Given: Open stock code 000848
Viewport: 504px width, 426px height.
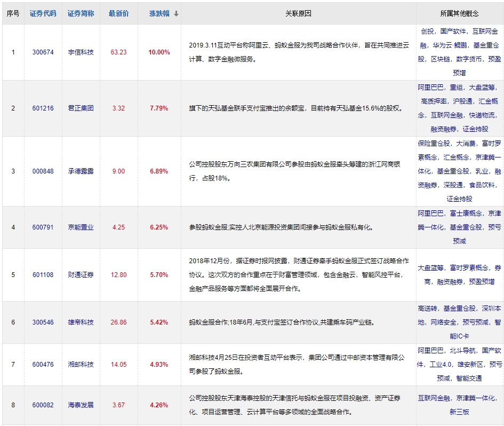Looking at the screenshot, I should pos(43,171).
